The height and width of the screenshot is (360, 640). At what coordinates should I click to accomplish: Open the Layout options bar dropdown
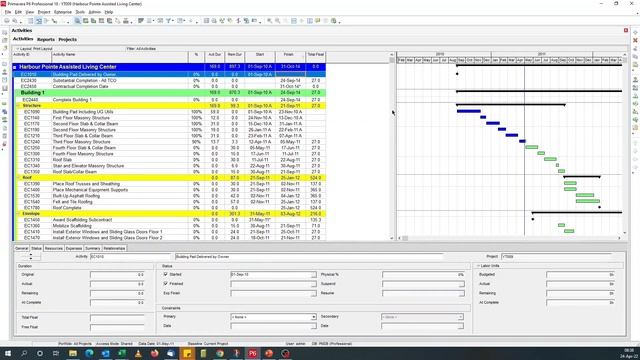click(18, 49)
